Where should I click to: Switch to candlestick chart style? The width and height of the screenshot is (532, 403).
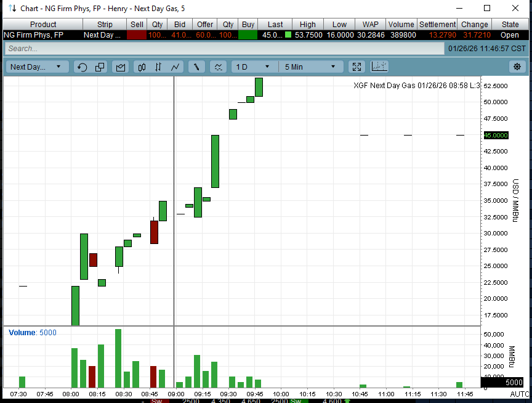(142, 67)
